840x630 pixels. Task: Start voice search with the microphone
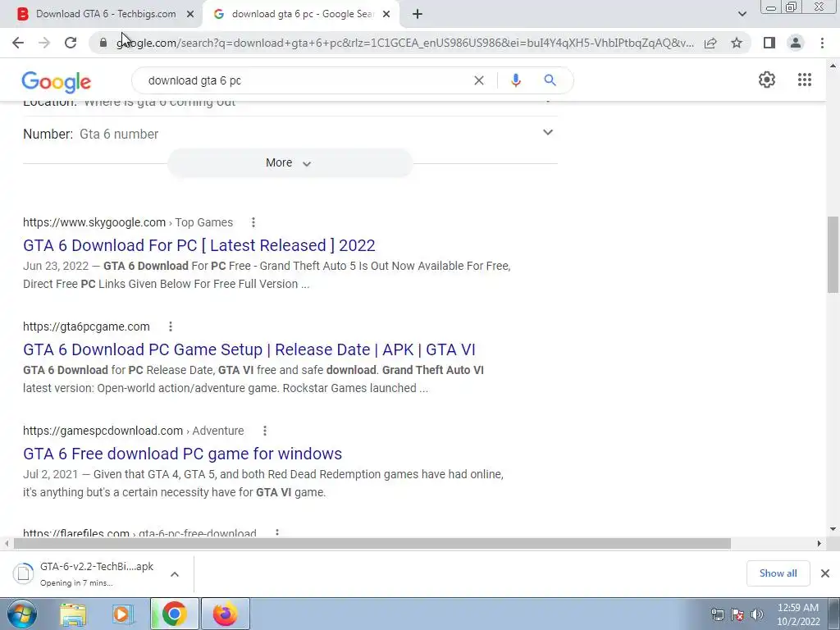pos(515,80)
